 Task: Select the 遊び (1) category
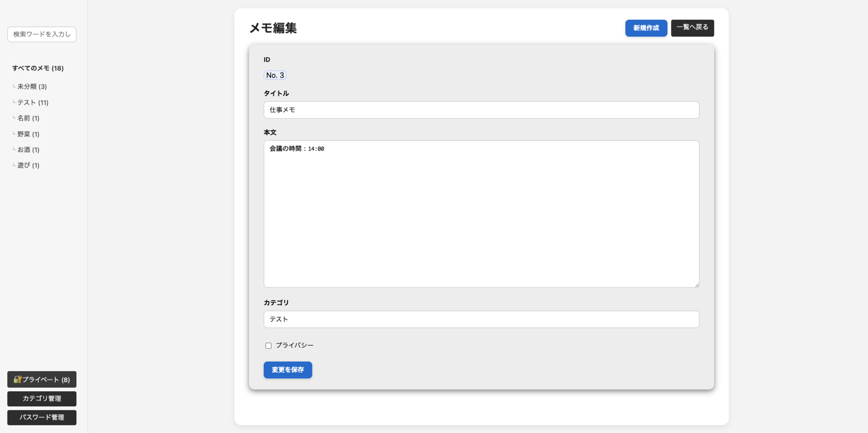pyautogui.click(x=28, y=165)
